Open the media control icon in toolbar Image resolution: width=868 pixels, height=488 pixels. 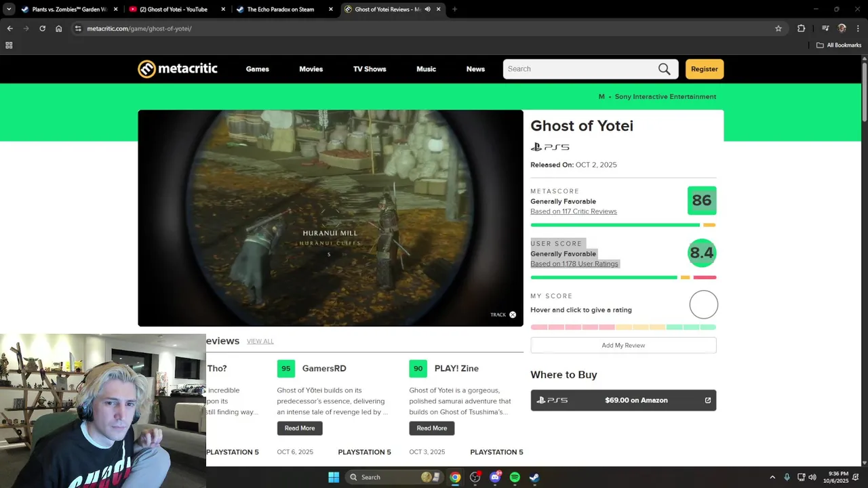pos(825,28)
